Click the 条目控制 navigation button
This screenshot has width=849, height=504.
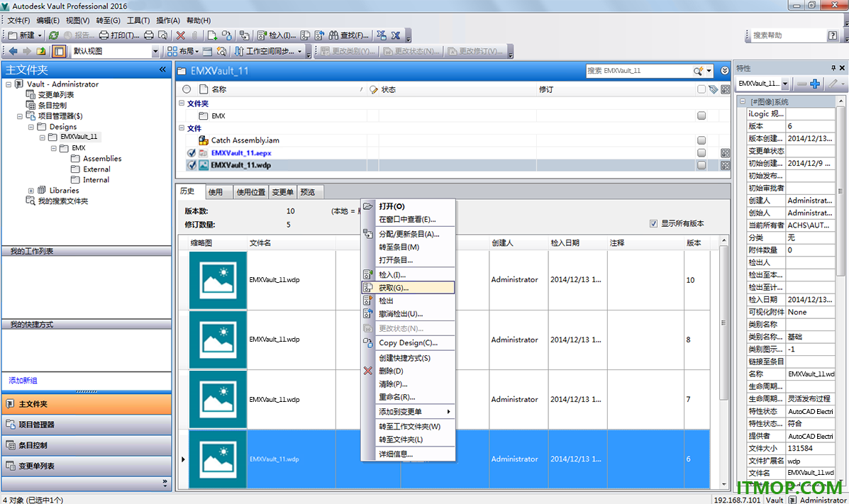click(x=87, y=445)
